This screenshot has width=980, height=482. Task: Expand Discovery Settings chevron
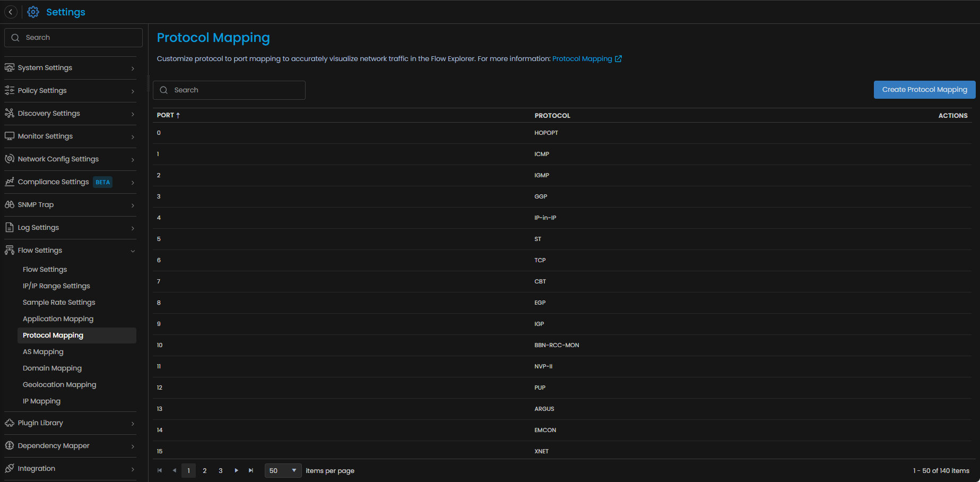pos(133,114)
